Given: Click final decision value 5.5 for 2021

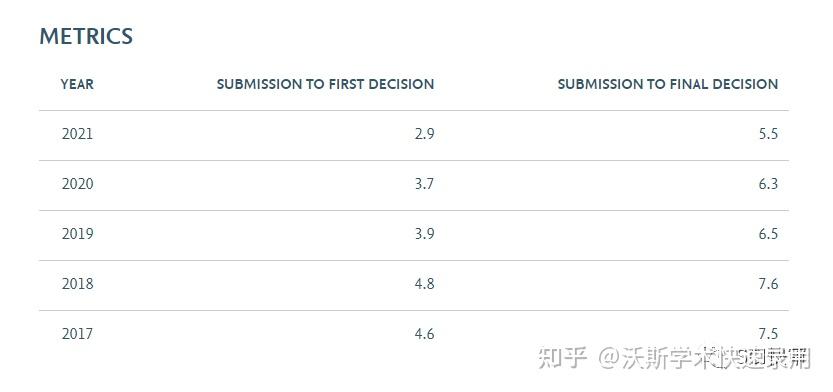Looking at the screenshot, I should tap(768, 134).
